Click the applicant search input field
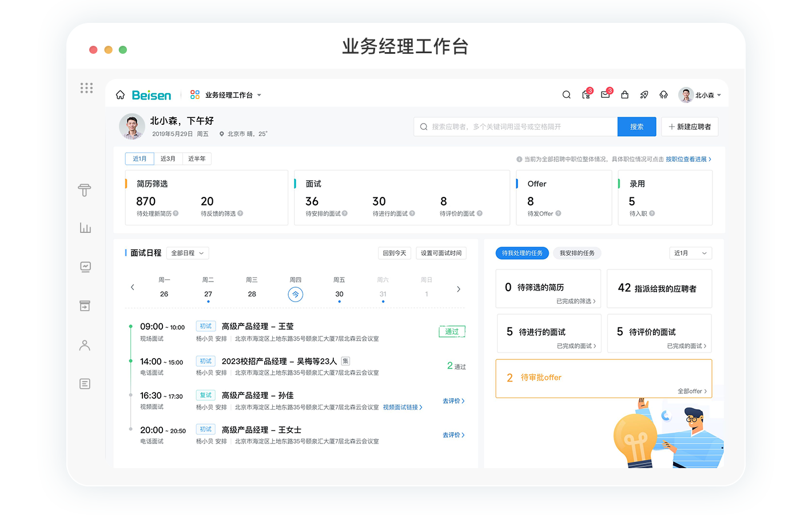Image resolution: width=812 pixels, height=515 pixels. pyautogui.click(x=515, y=127)
